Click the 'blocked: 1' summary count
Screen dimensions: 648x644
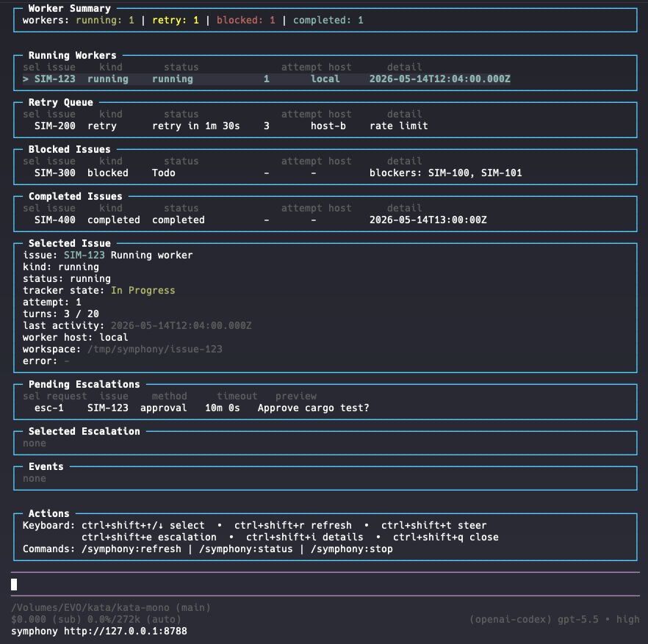(246, 21)
